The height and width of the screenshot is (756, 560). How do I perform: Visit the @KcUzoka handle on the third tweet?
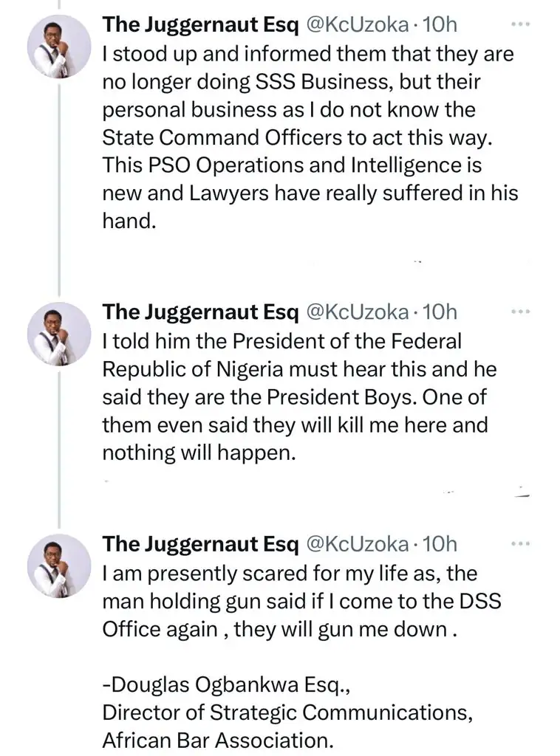click(357, 544)
